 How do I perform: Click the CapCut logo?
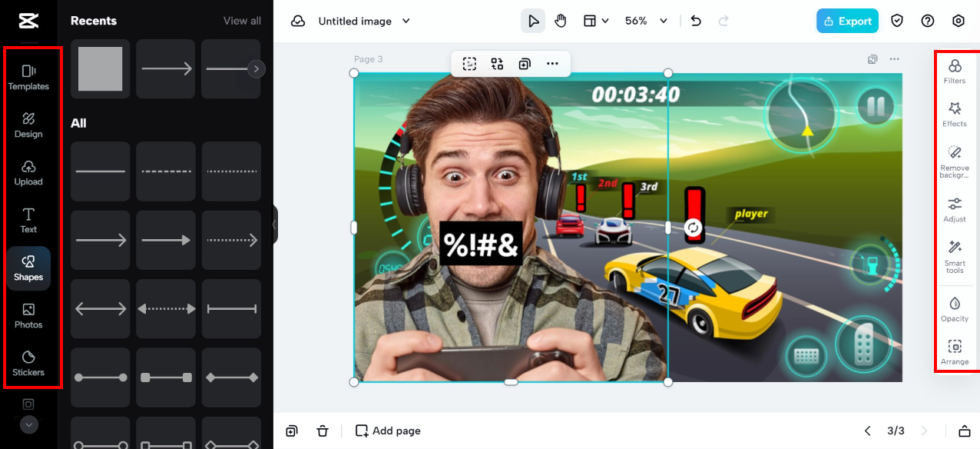28,21
